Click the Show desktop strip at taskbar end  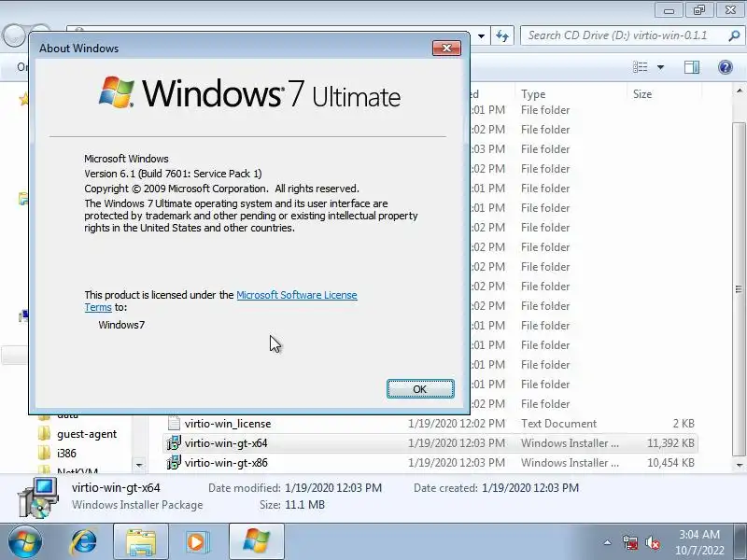click(x=742, y=541)
